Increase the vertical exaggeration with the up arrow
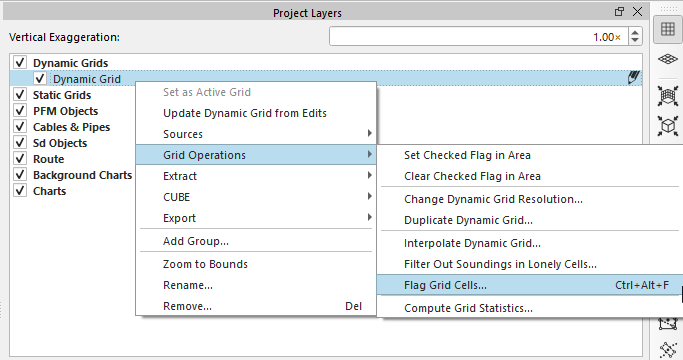The height and width of the screenshot is (360, 683). pyautogui.click(x=635, y=32)
